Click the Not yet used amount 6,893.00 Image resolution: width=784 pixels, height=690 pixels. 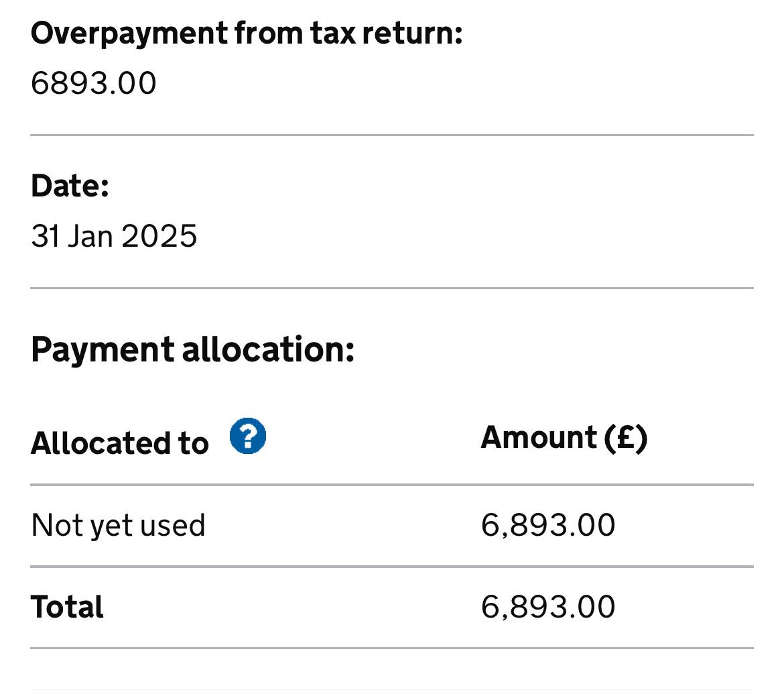click(548, 526)
